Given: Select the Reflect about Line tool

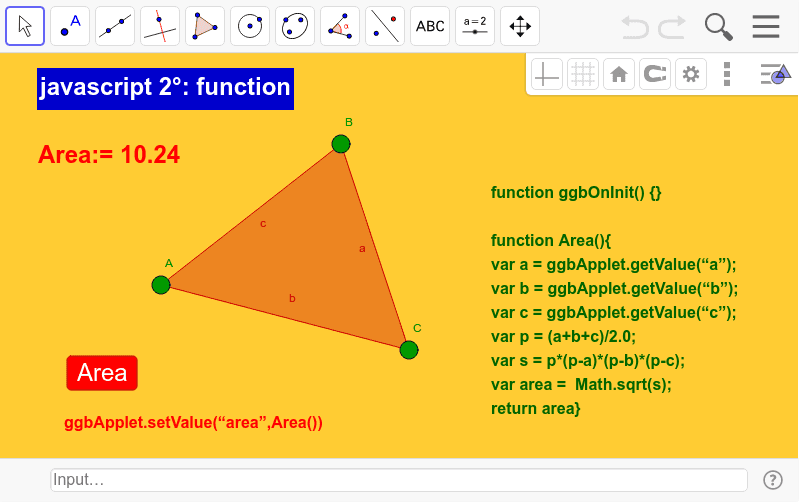Looking at the screenshot, I should coord(385,26).
